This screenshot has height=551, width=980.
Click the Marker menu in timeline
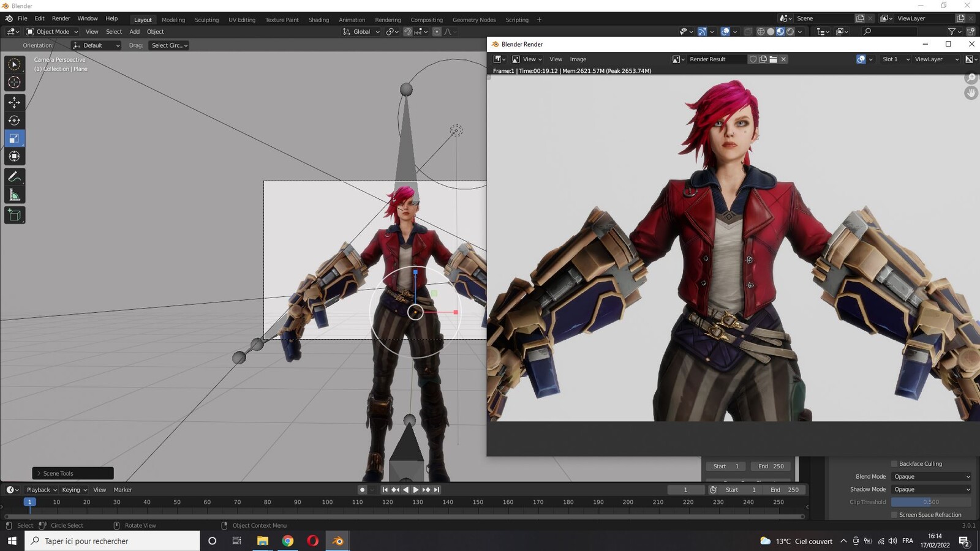coord(123,490)
